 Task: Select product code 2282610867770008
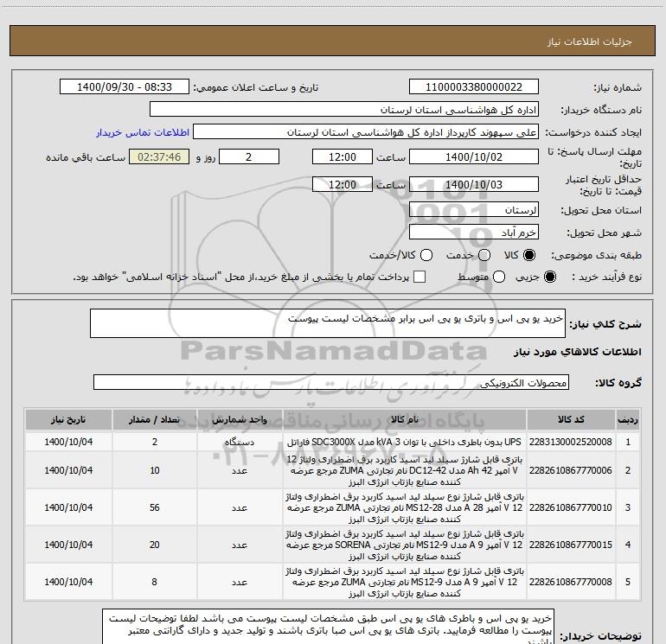click(x=571, y=582)
